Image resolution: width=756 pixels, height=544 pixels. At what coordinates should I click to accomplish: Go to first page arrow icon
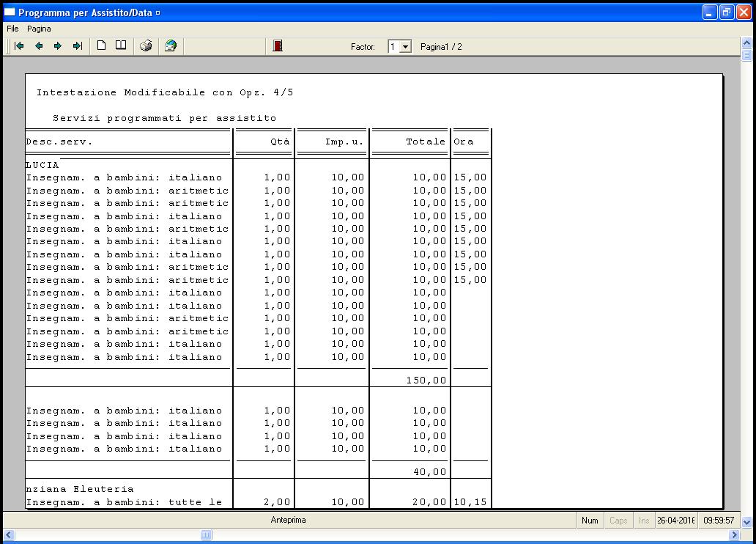[19, 46]
